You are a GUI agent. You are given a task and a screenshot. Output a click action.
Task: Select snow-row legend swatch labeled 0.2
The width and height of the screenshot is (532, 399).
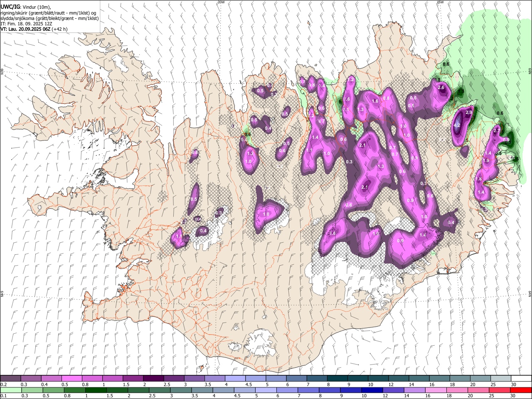tap(10, 379)
